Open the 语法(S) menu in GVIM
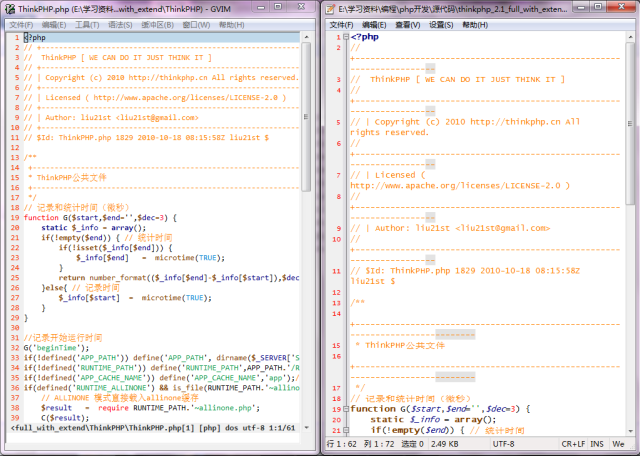 point(120,24)
